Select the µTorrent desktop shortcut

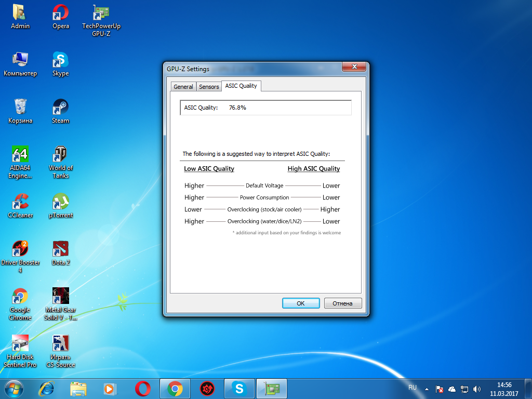(60, 206)
